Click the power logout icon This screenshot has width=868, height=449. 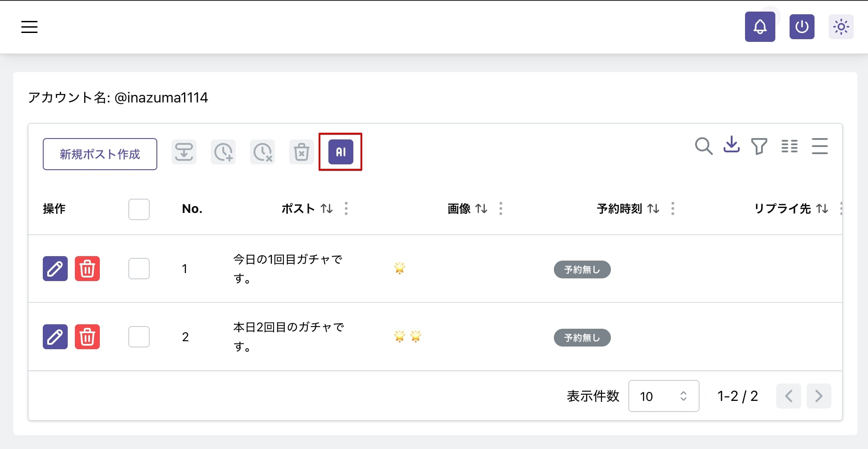click(x=802, y=27)
